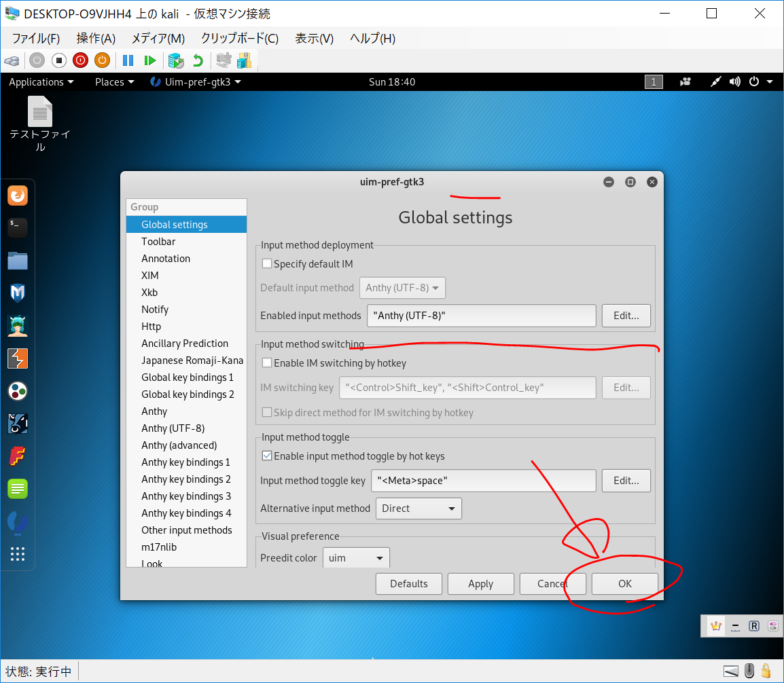This screenshot has width=784, height=683.
Task: Click Edit next to Enabled input methods
Action: [626, 315]
